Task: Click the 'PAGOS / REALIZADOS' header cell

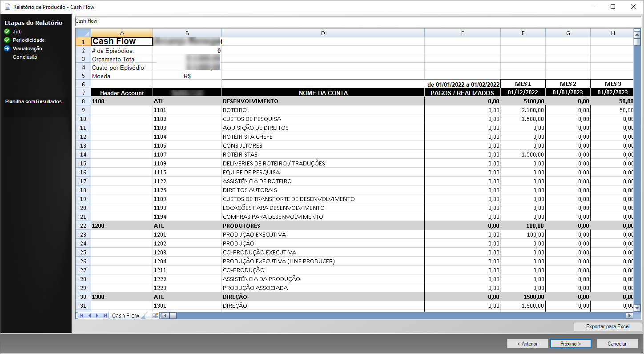Action: (463, 93)
